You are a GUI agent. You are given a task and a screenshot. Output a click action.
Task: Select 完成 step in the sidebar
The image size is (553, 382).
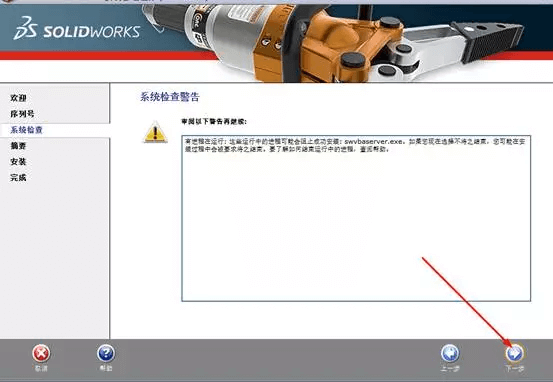click(x=18, y=177)
